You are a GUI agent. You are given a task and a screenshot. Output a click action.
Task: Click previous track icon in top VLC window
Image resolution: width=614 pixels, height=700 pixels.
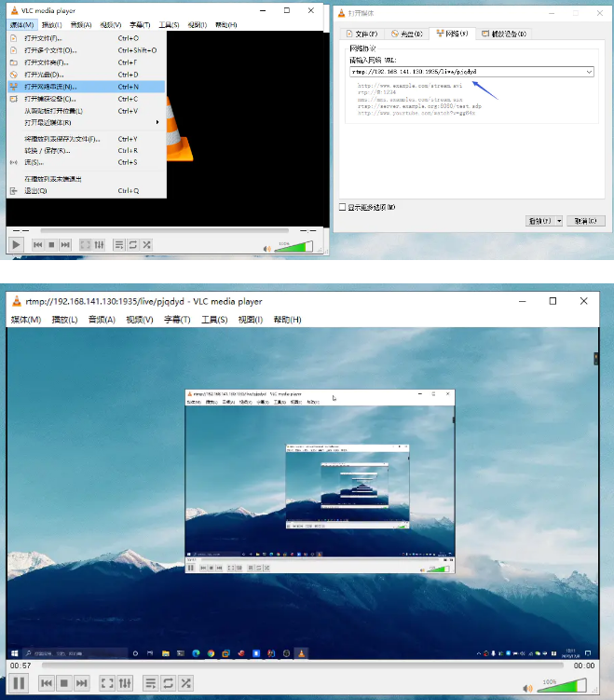click(38, 244)
